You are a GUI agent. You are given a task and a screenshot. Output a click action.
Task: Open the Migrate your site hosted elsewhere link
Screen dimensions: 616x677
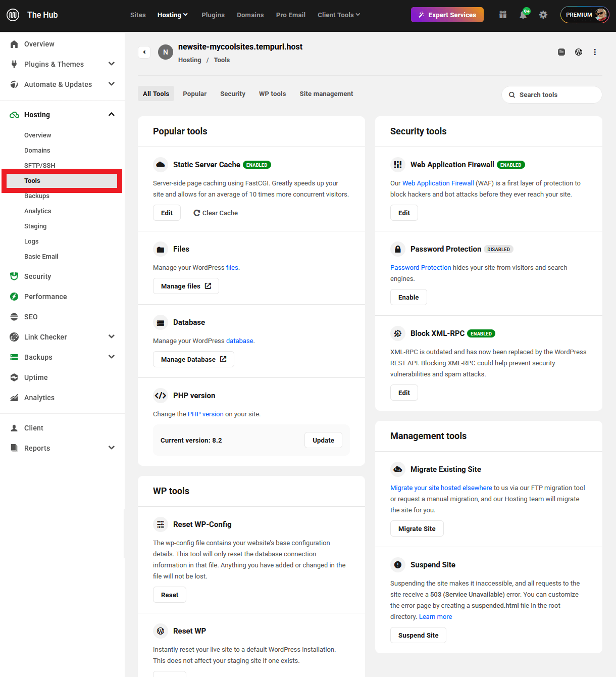coord(441,488)
